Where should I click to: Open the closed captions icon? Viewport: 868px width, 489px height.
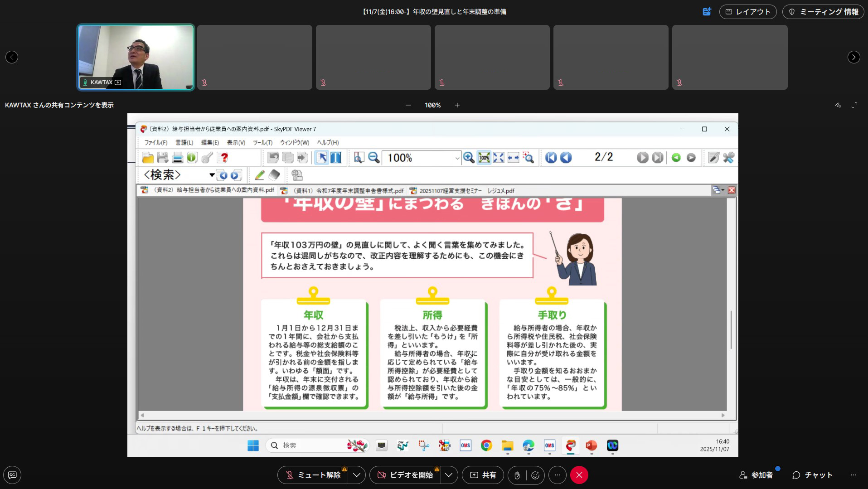pos(12,475)
